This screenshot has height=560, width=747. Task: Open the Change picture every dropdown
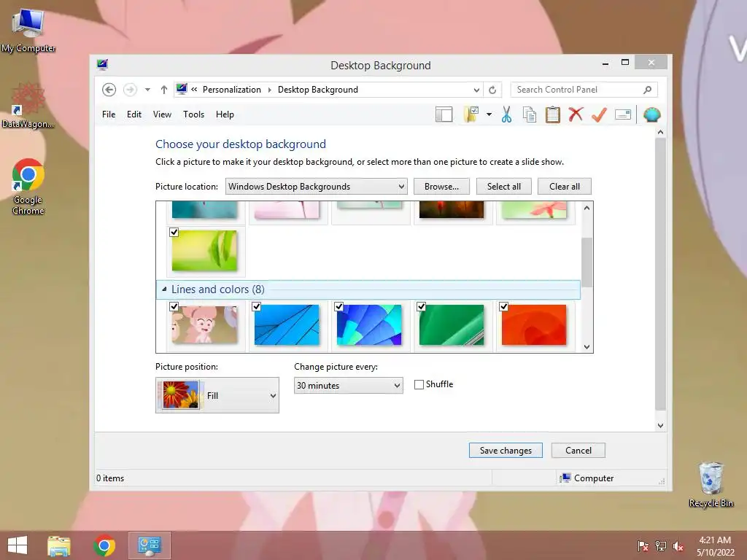click(348, 385)
